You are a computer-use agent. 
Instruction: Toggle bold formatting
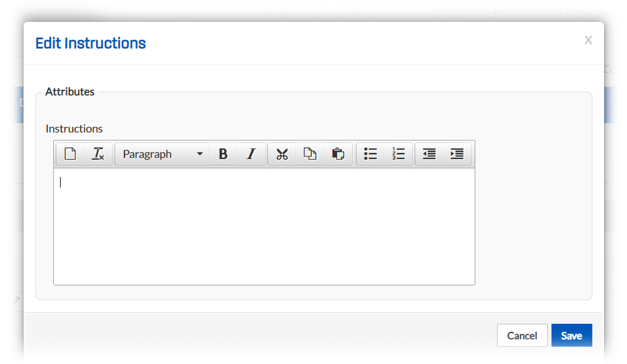click(x=223, y=154)
